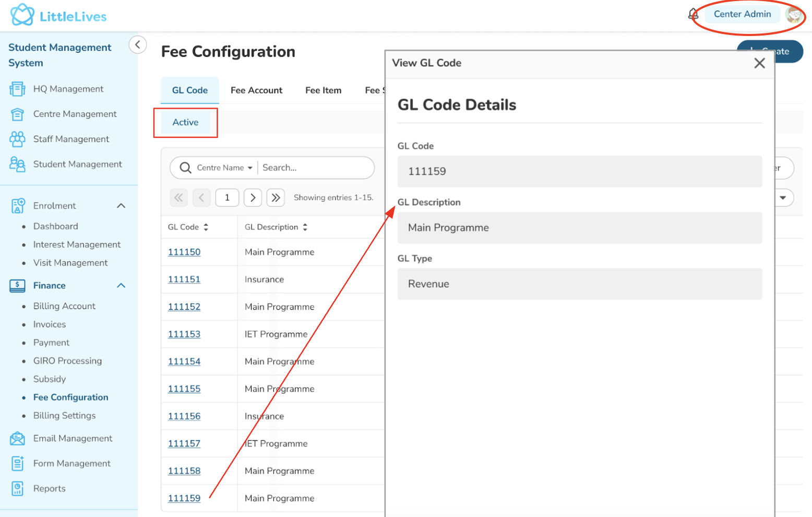Screen dimensions: 812x517
Task: Collapse the Enrolment section
Action: [x=121, y=206]
